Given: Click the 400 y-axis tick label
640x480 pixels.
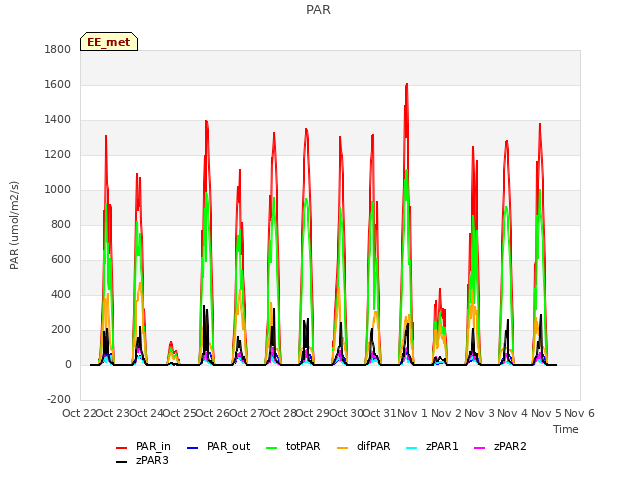Looking at the screenshot, I should coord(61,295).
